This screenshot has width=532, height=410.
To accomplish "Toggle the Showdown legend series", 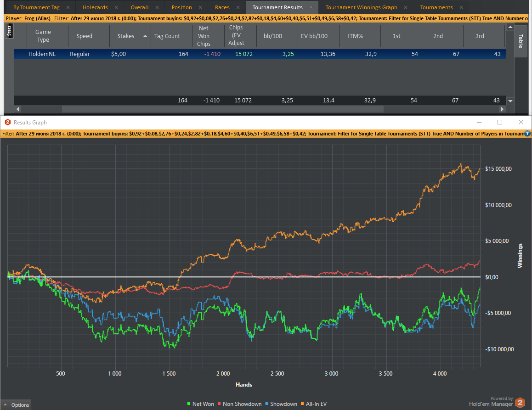I will [281, 404].
